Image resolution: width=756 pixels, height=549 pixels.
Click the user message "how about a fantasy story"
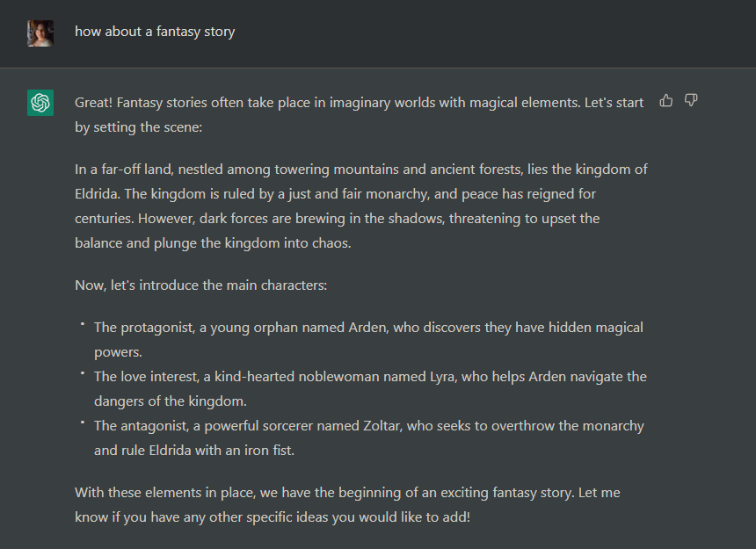click(155, 32)
